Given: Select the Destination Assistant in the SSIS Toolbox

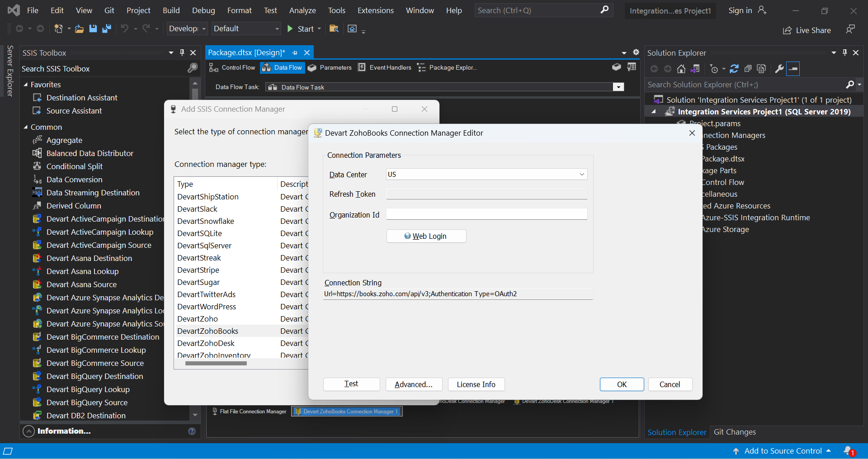Looking at the screenshot, I should click(81, 97).
